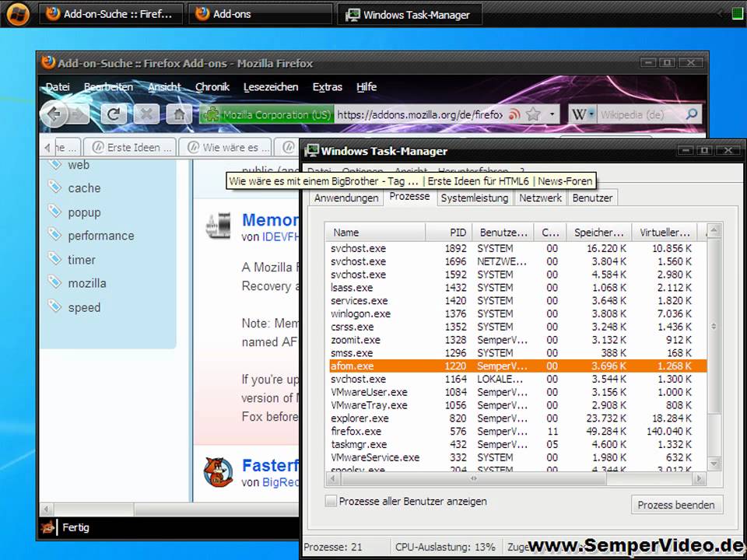Enable 'Prozesse aller Benutzer anzeigen' checkbox
This screenshot has width=747, height=560.
[x=330, y=501]
